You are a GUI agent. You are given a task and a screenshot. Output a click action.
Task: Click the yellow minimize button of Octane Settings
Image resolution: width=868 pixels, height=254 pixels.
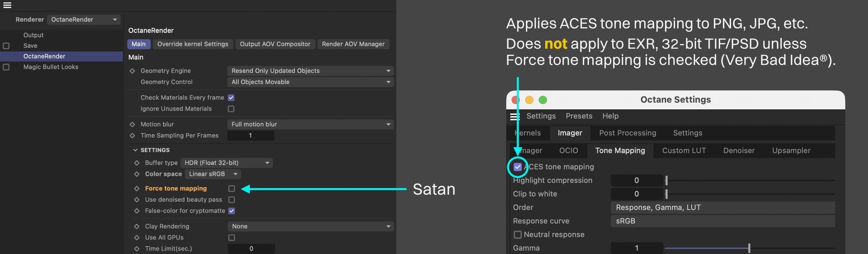pos(529,100)
